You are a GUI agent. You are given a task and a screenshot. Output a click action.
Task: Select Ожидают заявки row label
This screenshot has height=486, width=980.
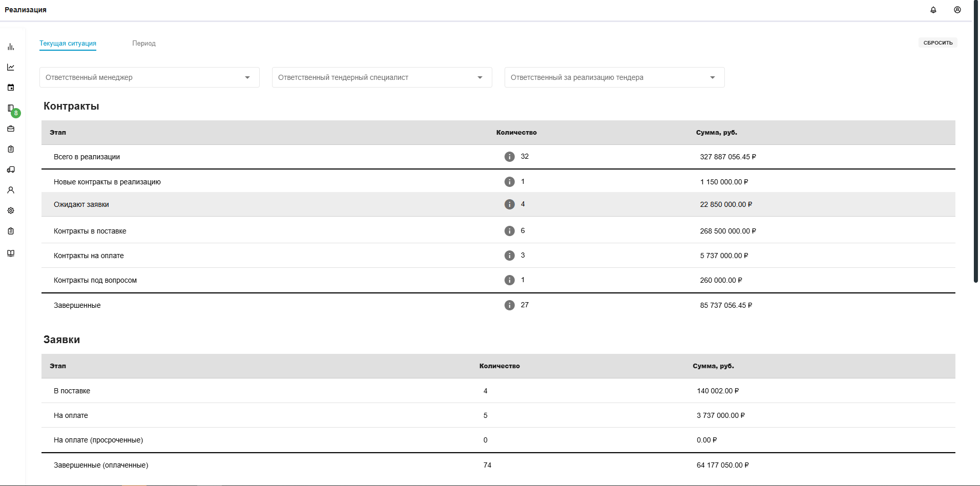(81, 204)
